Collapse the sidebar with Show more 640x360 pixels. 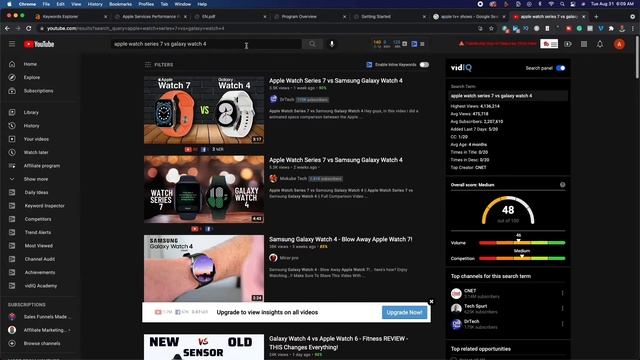pyautogui.click(x=36, y=179)
